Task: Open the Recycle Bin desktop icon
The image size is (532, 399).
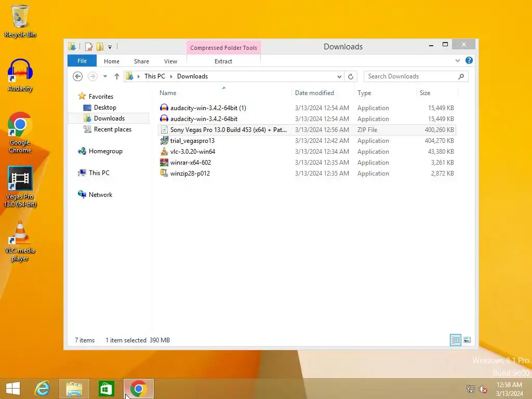Action: coord(20,21)
